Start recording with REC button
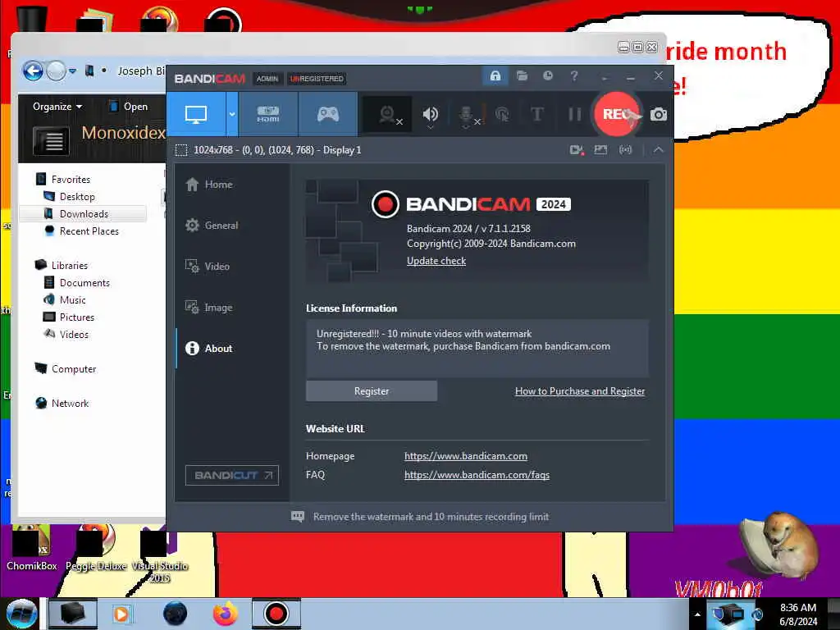The height and width of the screenshot is (630, 840). [617, 114]
